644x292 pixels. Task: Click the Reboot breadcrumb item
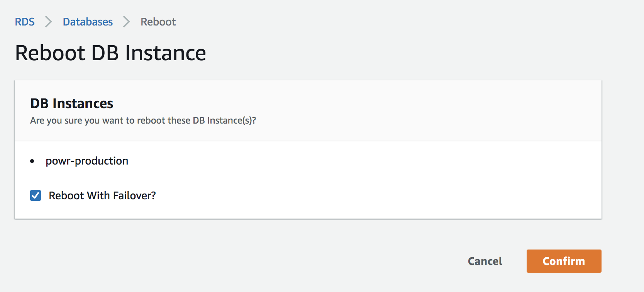(158, 22)
